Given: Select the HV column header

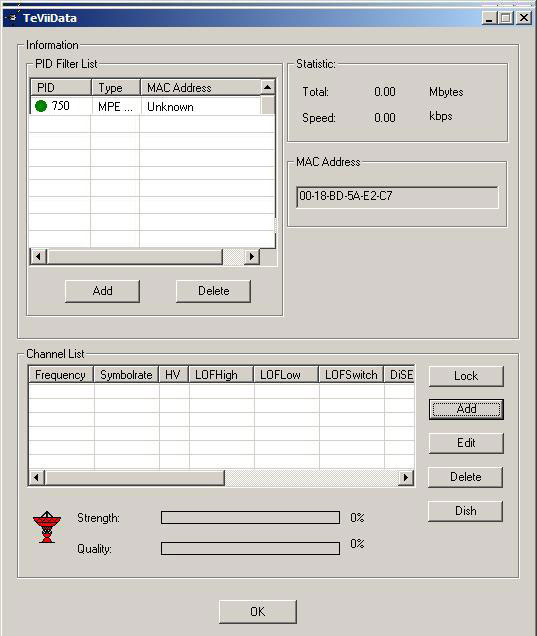Looking at the screenshot, I should [173, 375].
